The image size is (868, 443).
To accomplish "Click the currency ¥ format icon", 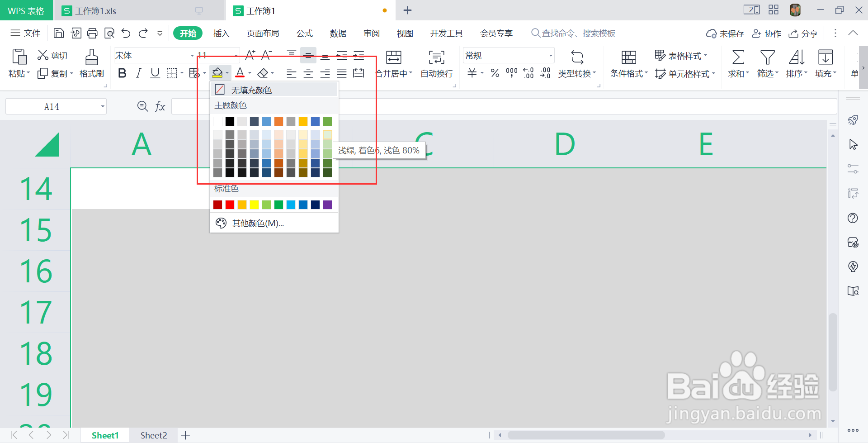I will tap(472, 73).
